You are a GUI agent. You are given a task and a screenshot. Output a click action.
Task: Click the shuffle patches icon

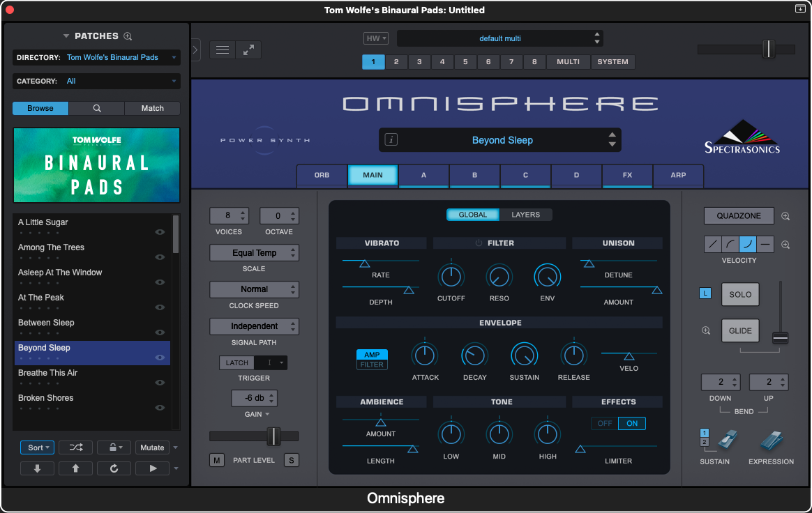coord(75,447)
